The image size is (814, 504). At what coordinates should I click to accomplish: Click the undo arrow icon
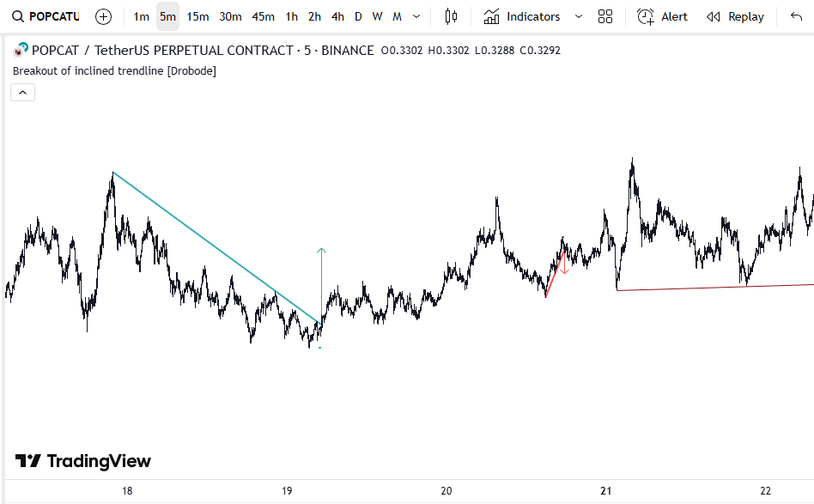tap(796, 16)
